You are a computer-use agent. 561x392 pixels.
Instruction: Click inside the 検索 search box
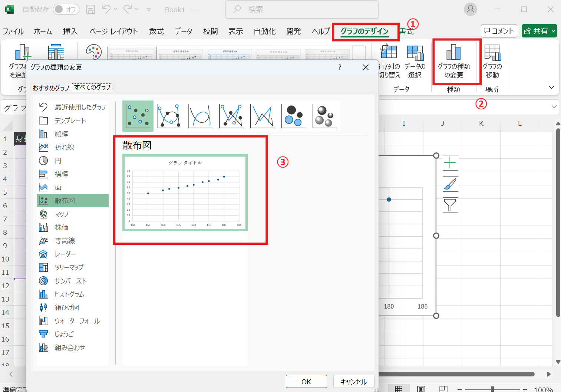click(x=301, y=9)
